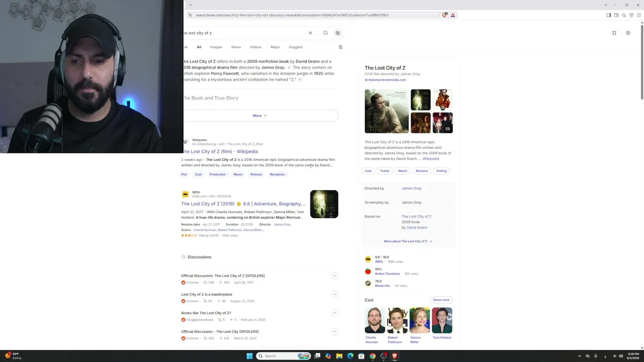Open the Brave Wallet toolbar icon
This screenshot has width=644, height=362.
click(616, 15)
